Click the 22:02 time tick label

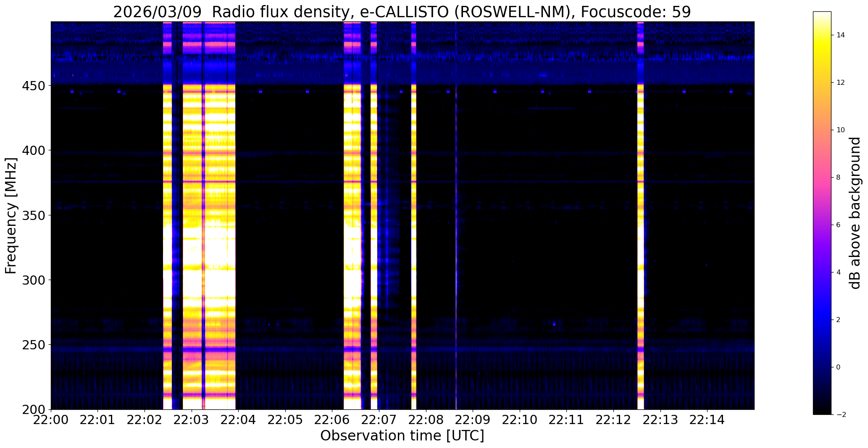pos(145,419)
